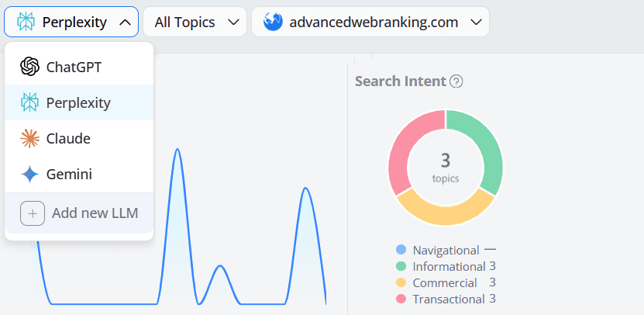Screen dimensions: 644x315
Task: Click the '3 topics' center text of donut
Action: pyautogui.click(x=446, y=167)
